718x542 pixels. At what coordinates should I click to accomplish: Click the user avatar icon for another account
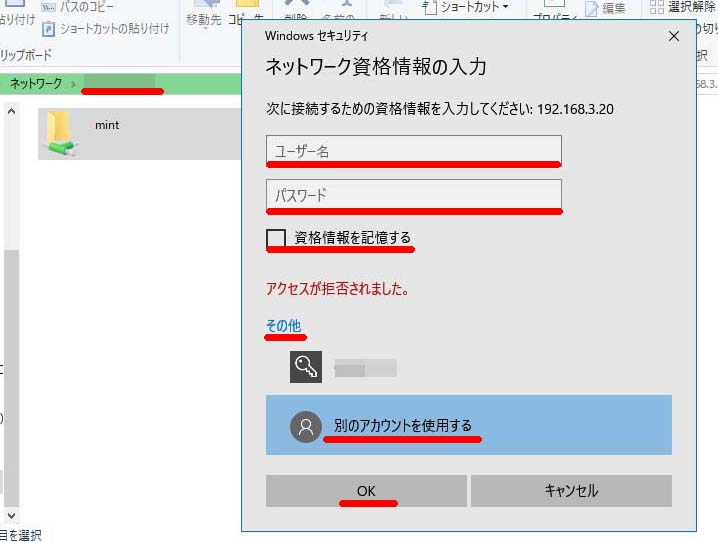tap(306, 426)
